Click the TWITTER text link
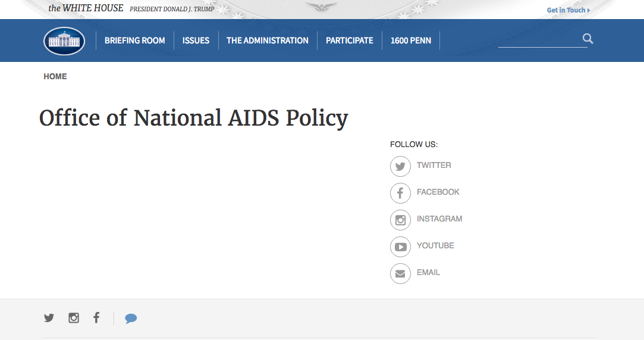Viewport: 644px width, 340px height. coord(433,166)
